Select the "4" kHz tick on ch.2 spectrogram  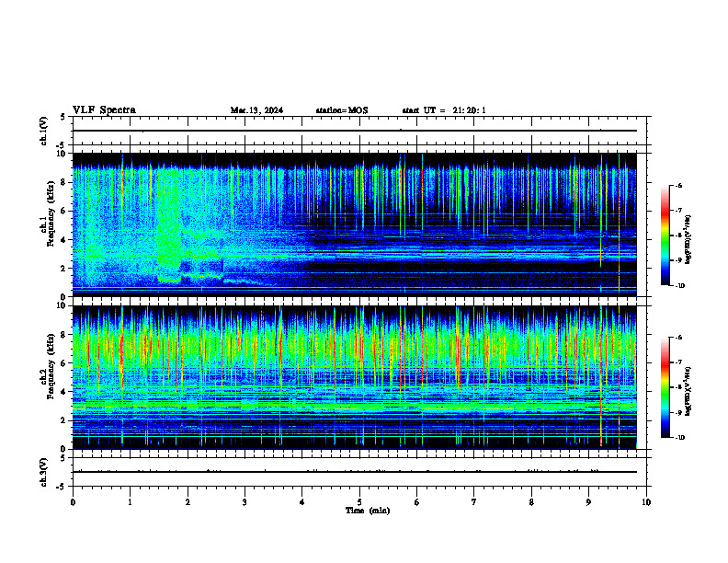(x=64, y=392)
